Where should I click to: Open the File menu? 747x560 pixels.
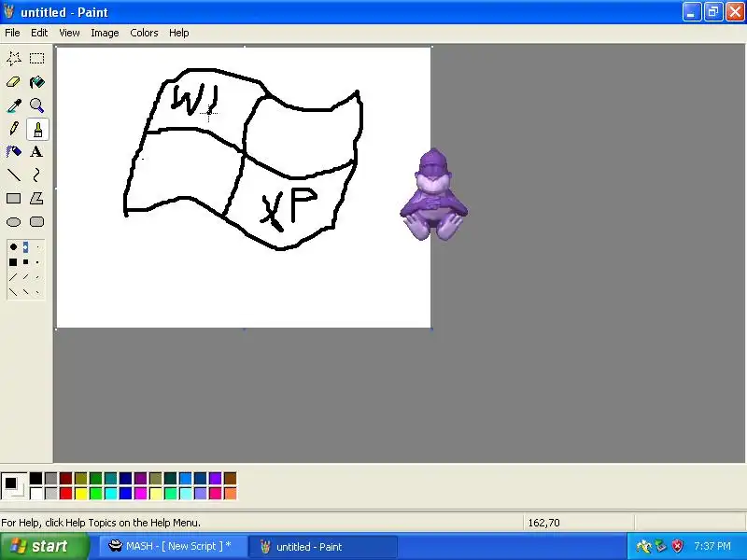pyautogui.click(x=12, y=33)
